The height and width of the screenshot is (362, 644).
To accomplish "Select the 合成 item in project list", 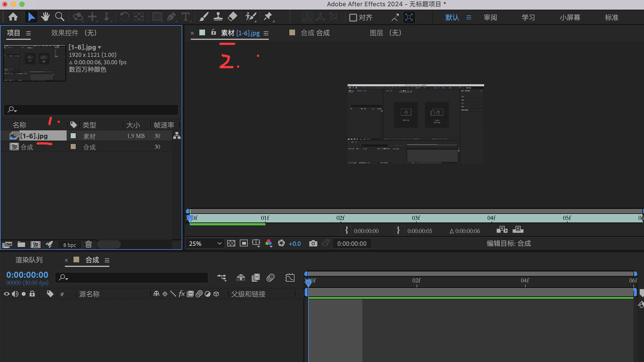I will 27,147.
